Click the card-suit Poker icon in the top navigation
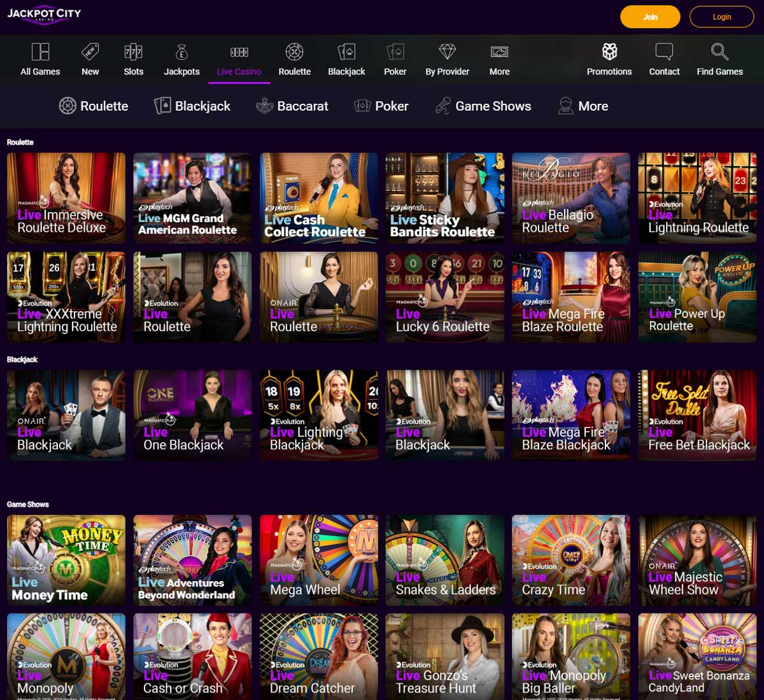The height and width of the screenshot is (700, 764). pyautogui.click(x=395, y=51)
